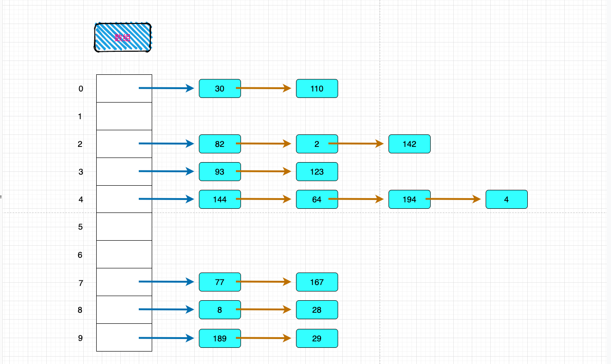Select the empty array cell at index 5

(x=124, y=227)
